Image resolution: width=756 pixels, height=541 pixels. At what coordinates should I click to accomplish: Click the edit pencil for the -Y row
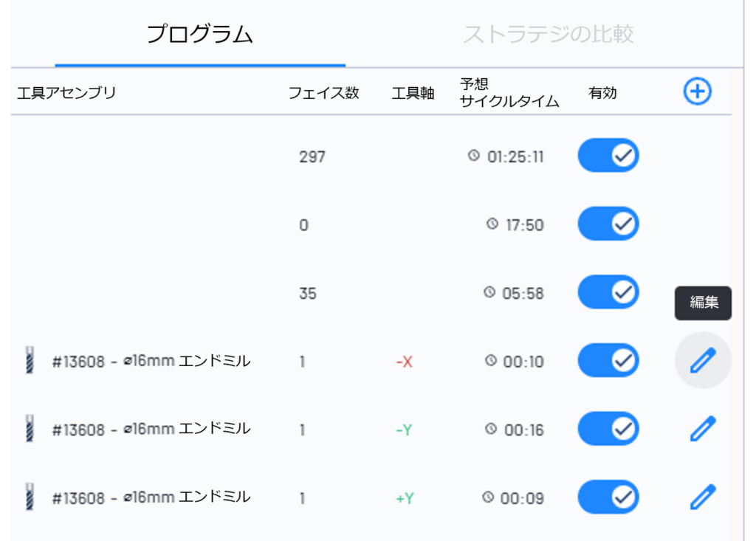(703, 429)
